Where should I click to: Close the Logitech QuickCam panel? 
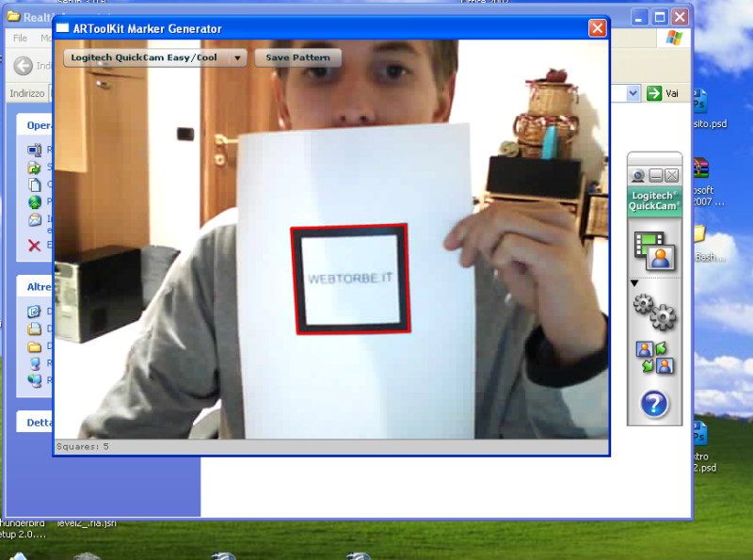pos(672,176)
